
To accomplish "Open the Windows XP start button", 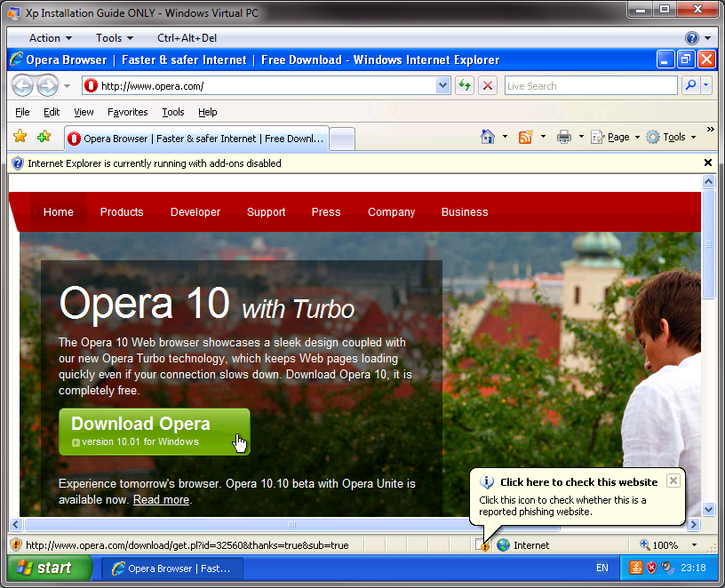I will pyautogui.click(x=49, y=568).
